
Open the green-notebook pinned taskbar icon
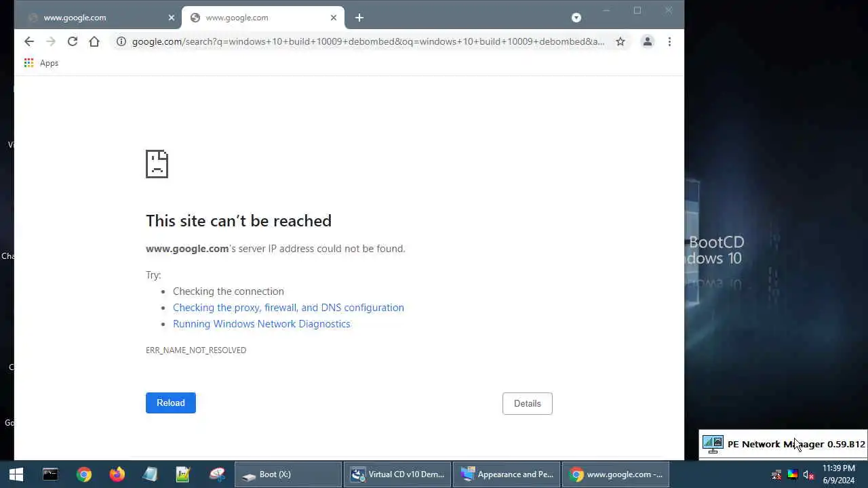(x=183, y=474)
